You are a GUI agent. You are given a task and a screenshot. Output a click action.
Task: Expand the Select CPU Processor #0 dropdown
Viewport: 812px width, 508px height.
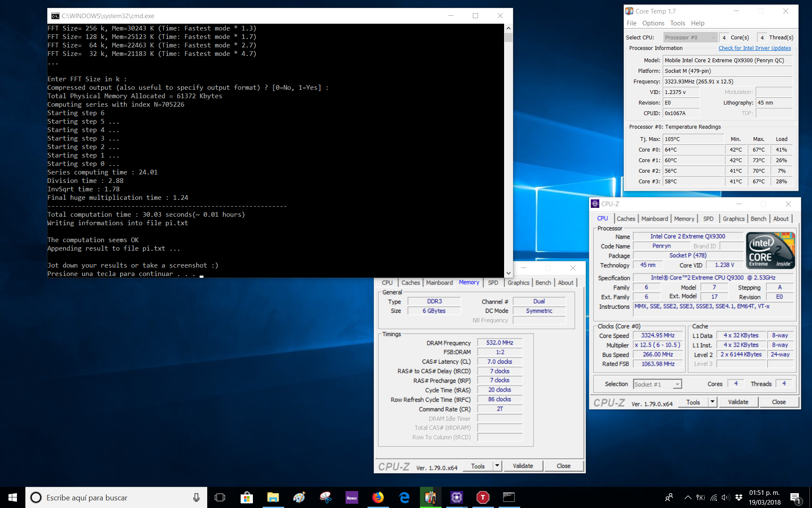coord(690,37)
